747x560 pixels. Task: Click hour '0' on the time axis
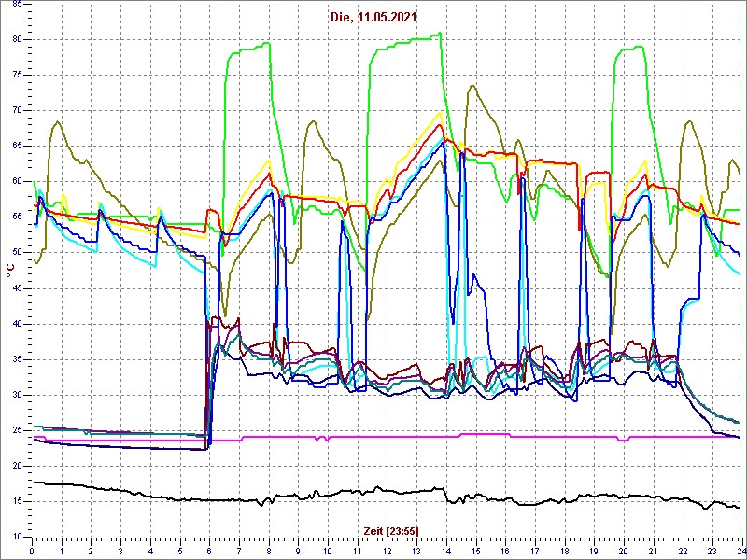pyautogui.click(x=32, y=553)
